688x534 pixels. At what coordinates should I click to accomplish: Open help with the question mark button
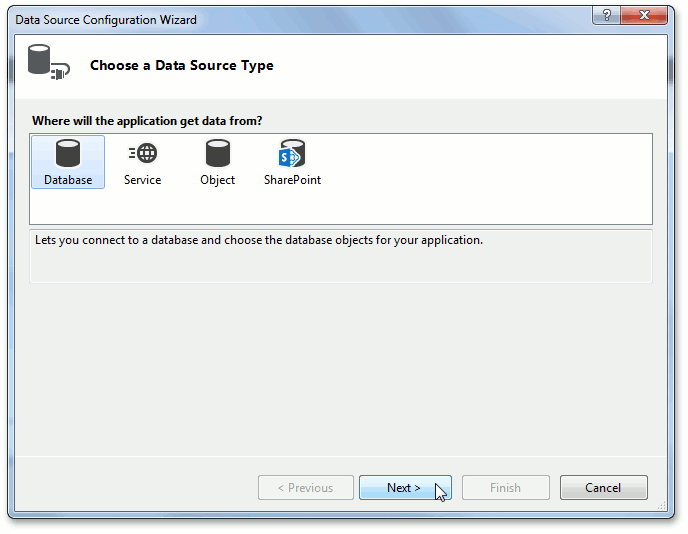tap(604, 17)
